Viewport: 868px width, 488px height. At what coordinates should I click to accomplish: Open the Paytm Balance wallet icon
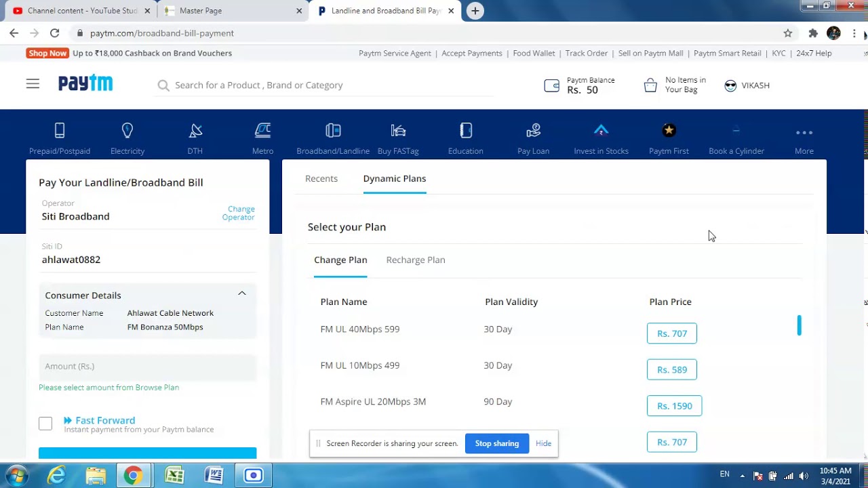click(x=552, y=85)
